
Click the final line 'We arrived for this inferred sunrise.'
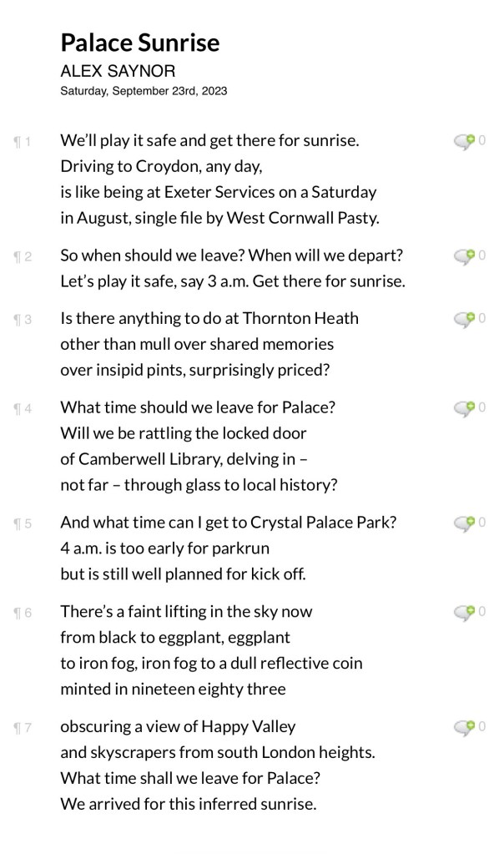tap(189, 804)
